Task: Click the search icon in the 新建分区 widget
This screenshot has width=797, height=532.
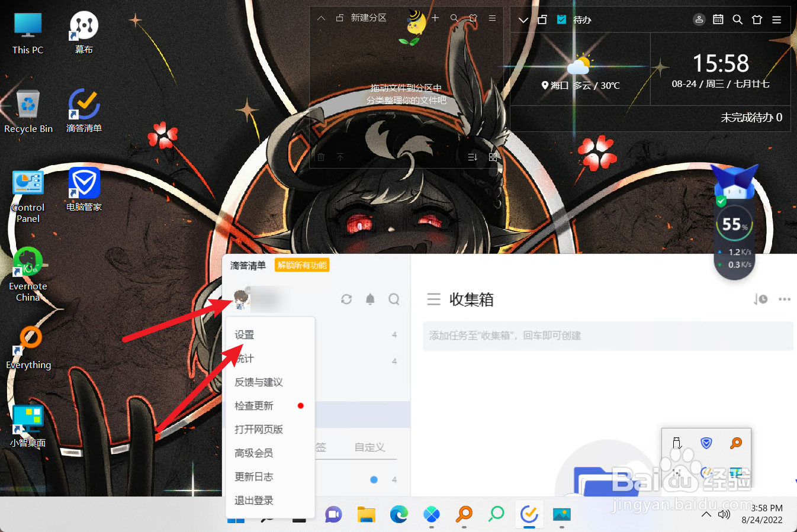Action: [x=454, y=18]
